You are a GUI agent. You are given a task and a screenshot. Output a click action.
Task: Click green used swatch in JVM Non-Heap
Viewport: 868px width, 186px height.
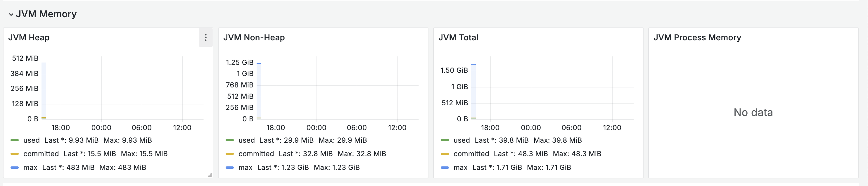point(230,140)
